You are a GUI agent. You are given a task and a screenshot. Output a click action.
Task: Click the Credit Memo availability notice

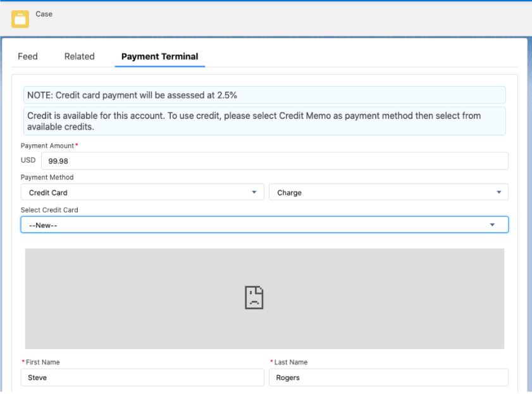(264, 121)
